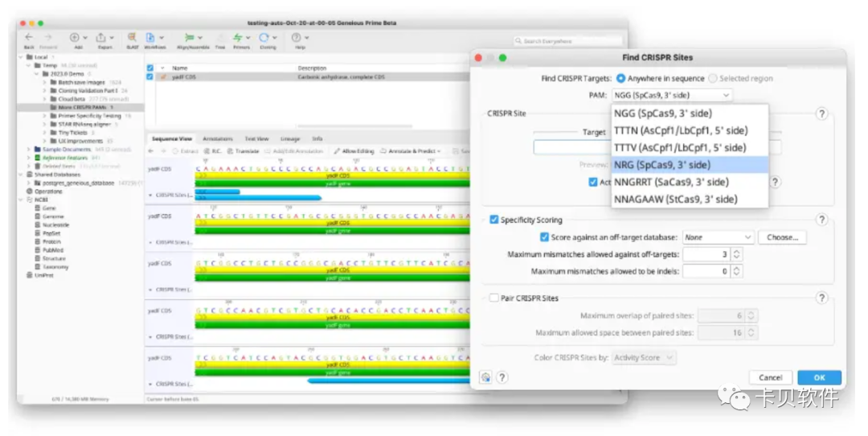This screenshot has width=868, height=436.
Task: Switch to the Lineage tab
Action: pos(290,138)
